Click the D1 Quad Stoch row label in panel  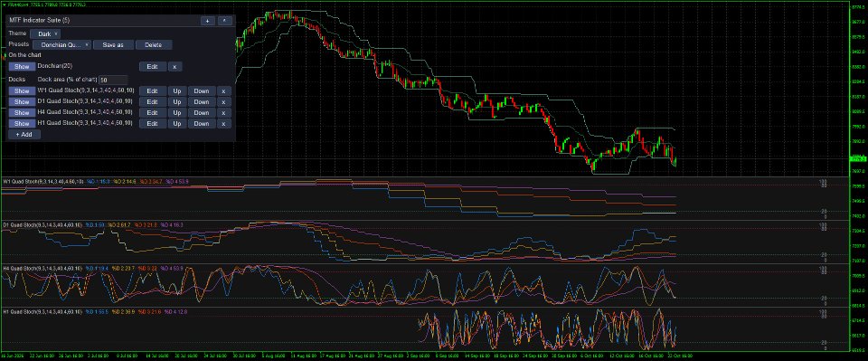click(x=85, y=101)
